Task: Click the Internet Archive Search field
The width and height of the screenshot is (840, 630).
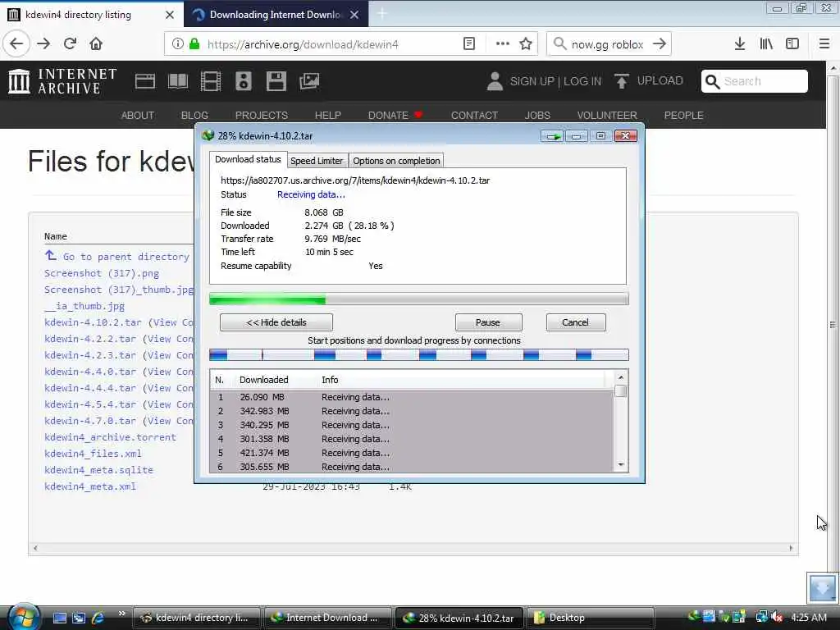Action: coord(755,81)
